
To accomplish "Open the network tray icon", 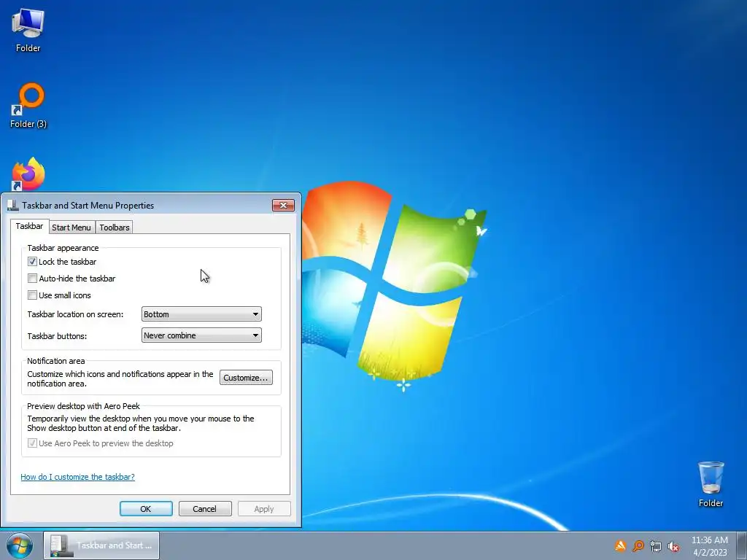I will click(x=656, y=546).
